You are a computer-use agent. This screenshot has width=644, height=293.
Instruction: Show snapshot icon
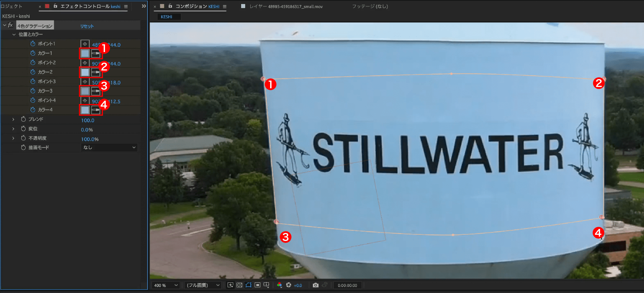[325, 285]
